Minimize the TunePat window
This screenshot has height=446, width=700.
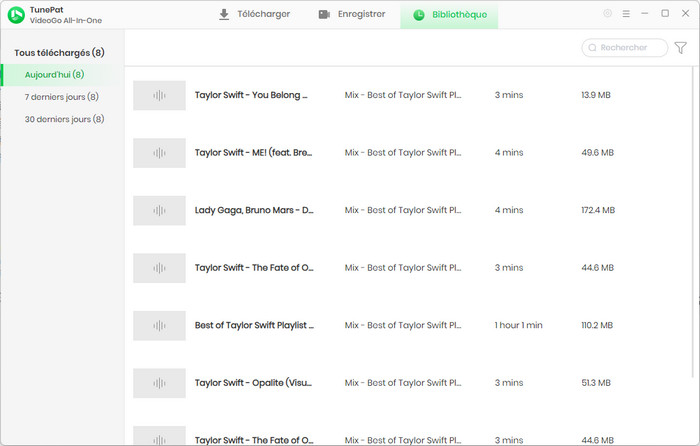coord(645,13)
